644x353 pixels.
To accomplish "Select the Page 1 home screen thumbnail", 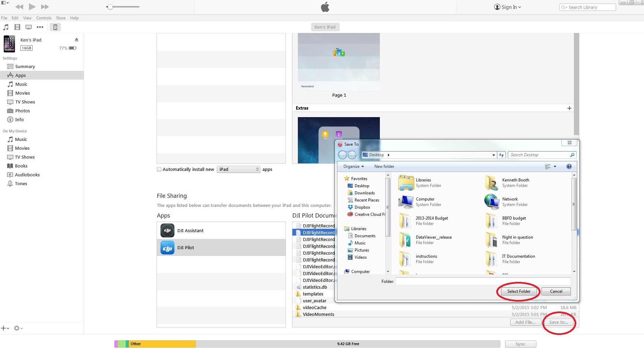I will pyautogui.click(x=339, y=62).
